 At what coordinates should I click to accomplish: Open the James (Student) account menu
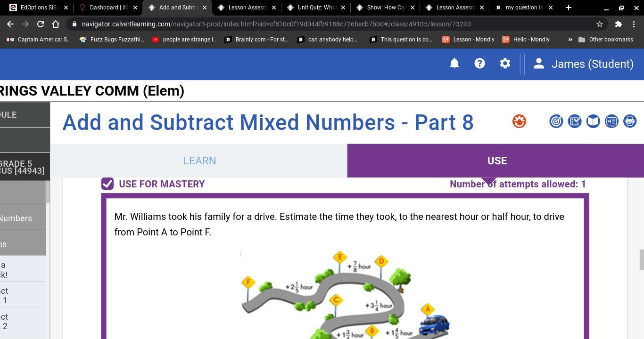(x=583, y=64)
